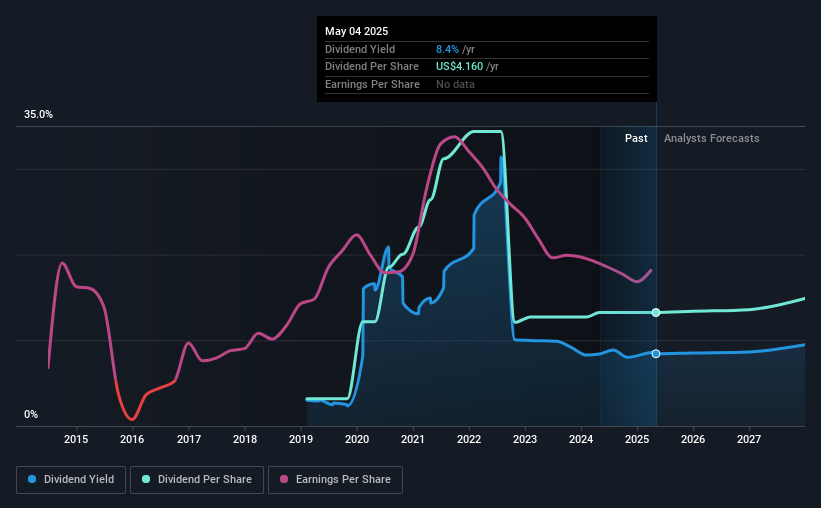Click the blue marker dot on dividend yield line
The image size is (821, 508).
(656, 354)
